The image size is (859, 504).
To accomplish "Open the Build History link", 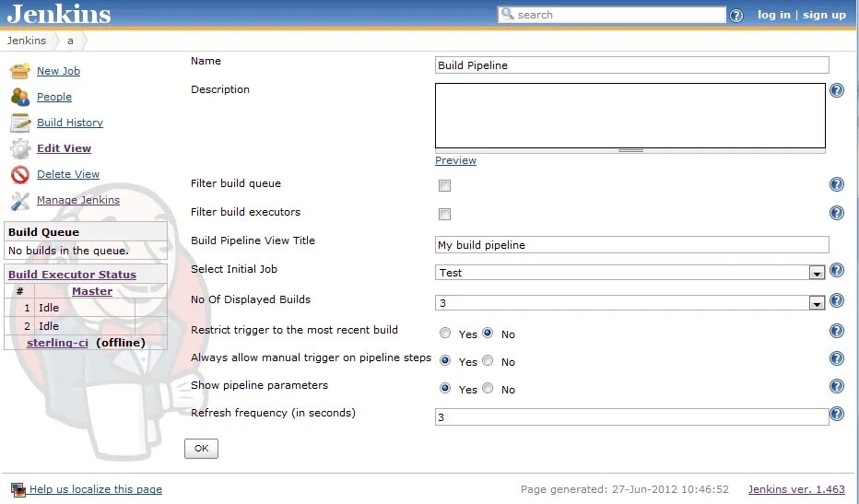I will 69,123.
